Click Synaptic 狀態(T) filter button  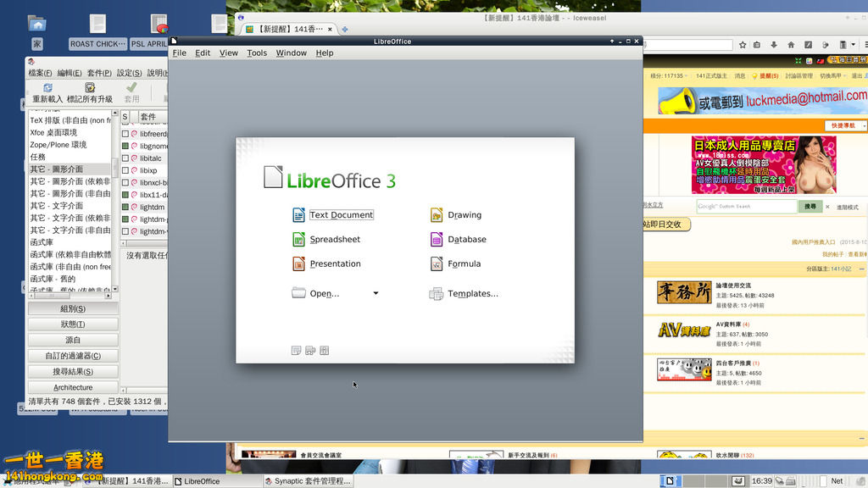[73, 324]
